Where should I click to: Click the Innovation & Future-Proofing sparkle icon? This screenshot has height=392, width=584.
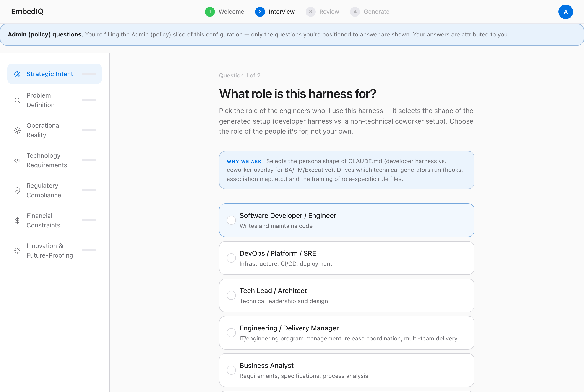tap(17, 251)
